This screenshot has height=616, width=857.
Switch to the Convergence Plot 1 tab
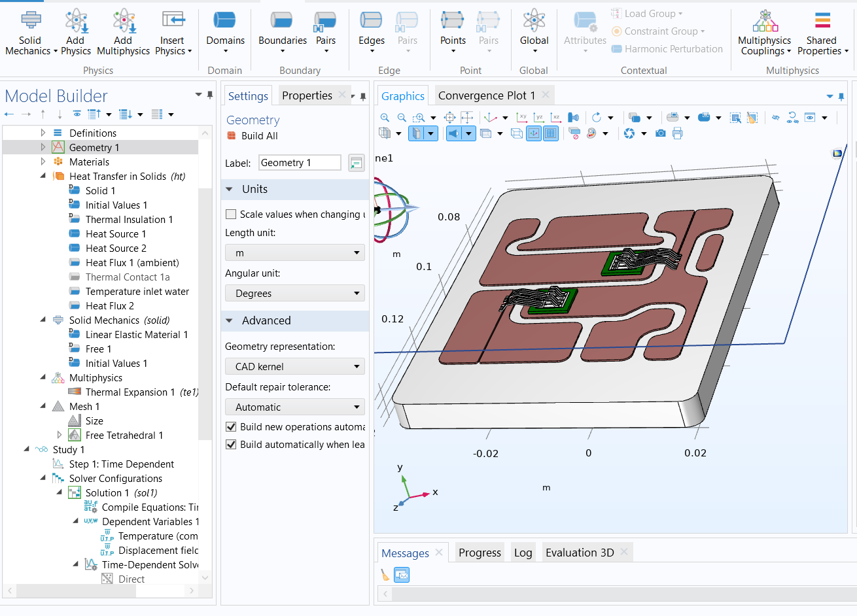[486, 95]
